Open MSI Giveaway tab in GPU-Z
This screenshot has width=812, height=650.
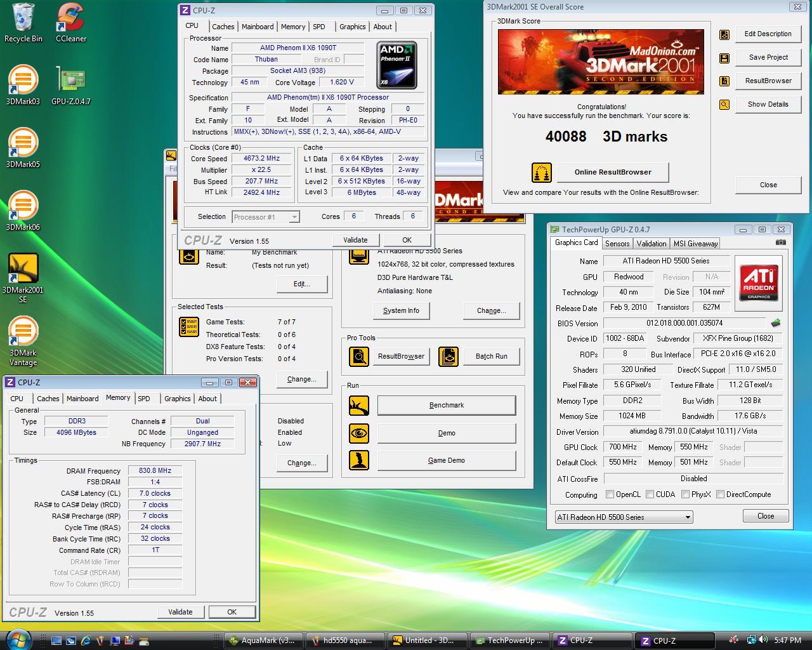click(695, 244)
